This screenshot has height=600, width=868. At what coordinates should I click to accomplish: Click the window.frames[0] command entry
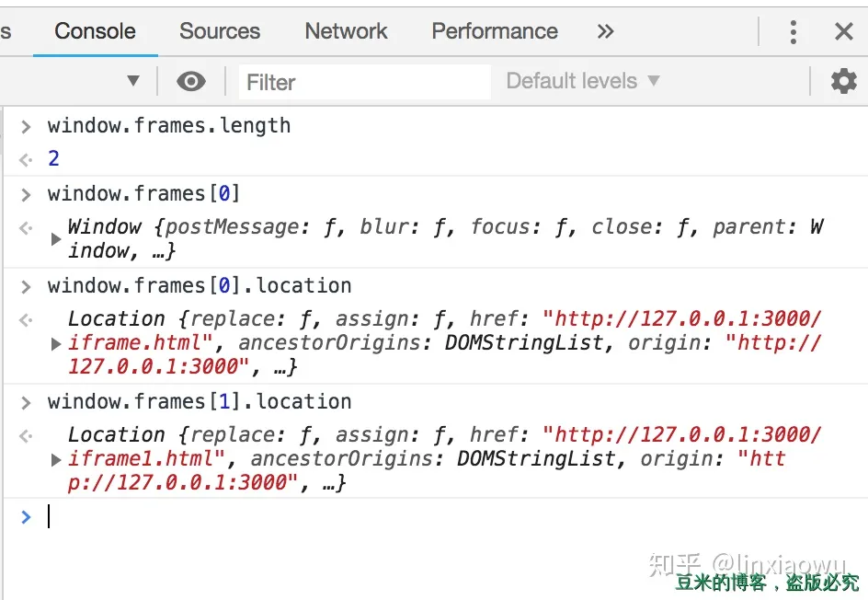click(143, 194)
